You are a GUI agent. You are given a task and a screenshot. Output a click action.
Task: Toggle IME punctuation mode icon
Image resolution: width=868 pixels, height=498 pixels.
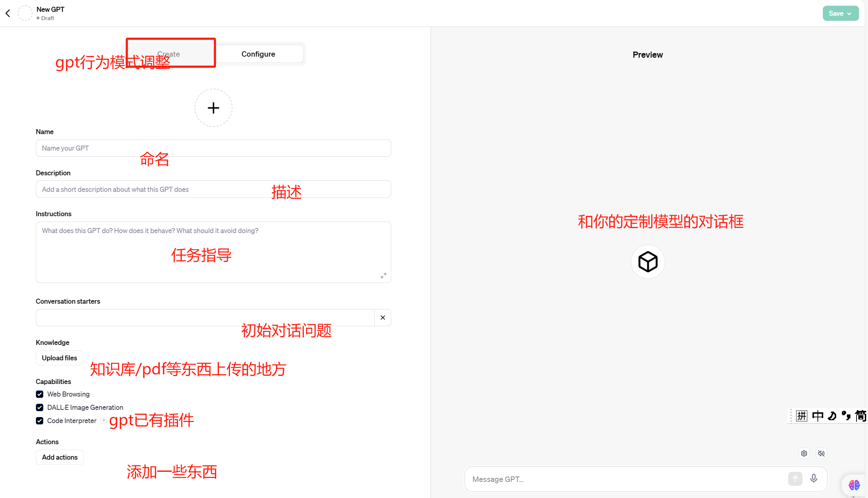coord(846,416)
